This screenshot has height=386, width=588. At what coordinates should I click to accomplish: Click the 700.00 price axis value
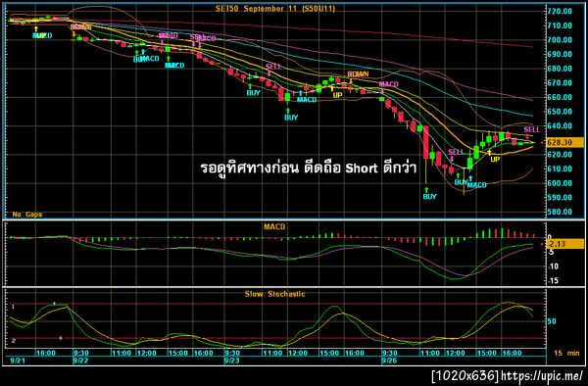pos(560,40)
